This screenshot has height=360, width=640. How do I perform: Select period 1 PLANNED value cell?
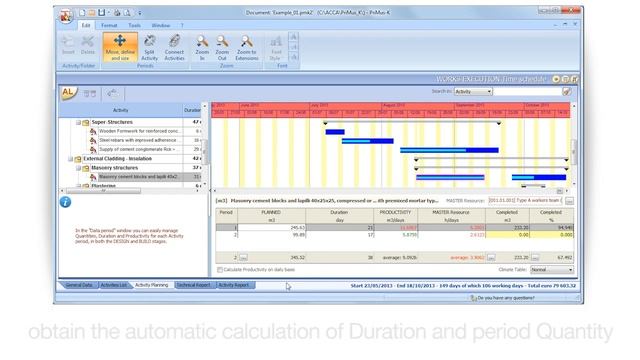click(x=271, y=227)
